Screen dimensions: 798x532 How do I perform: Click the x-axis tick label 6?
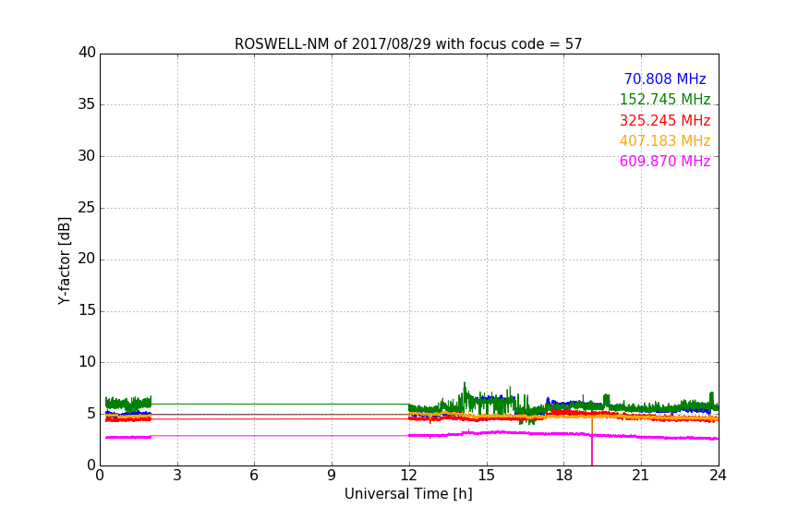[254, 476]
